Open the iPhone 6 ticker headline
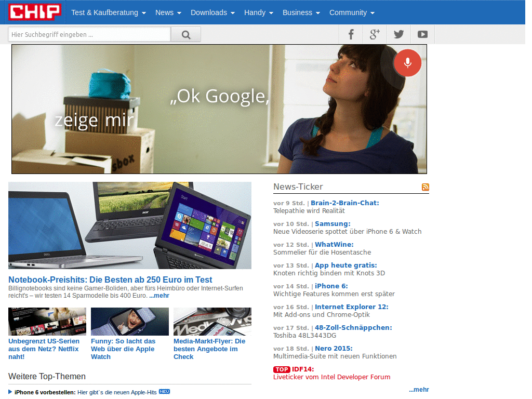 tap(331, 286)
